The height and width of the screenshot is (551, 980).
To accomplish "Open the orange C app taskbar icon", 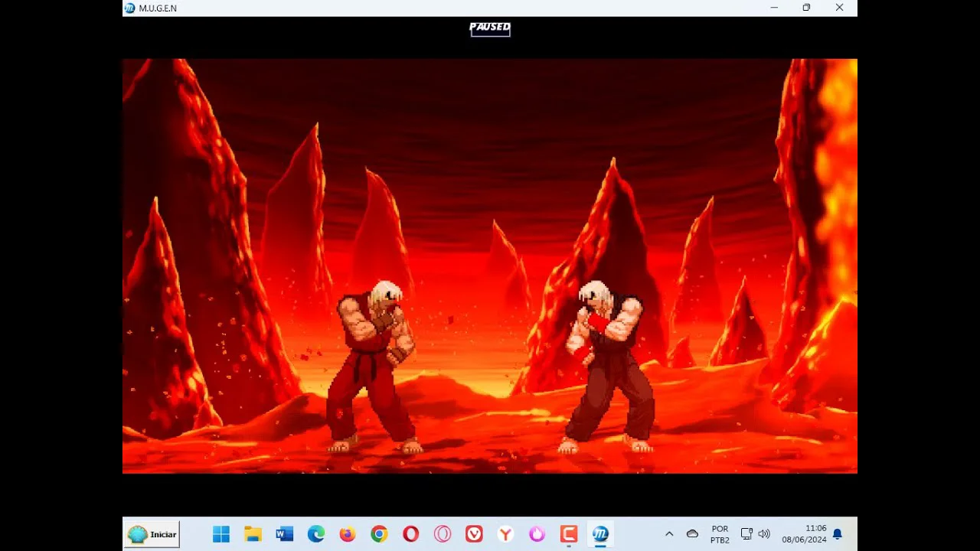I will (x=569, y=534).
